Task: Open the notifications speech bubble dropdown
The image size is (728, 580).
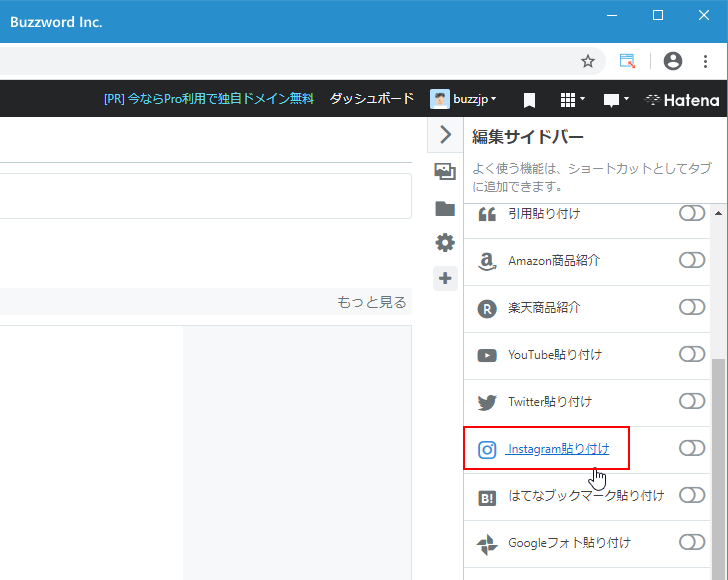Action: pyautogui.click(x=616, y=100)
